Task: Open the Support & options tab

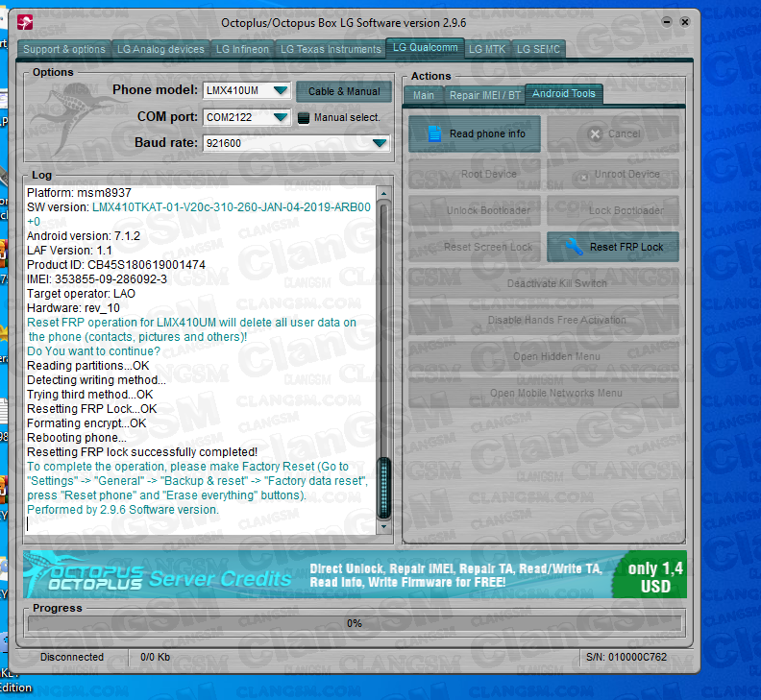Action: tap(64, 49)
